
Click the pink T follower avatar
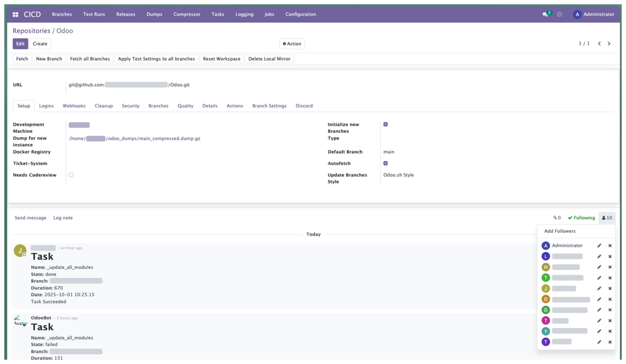tap(546, 321)
